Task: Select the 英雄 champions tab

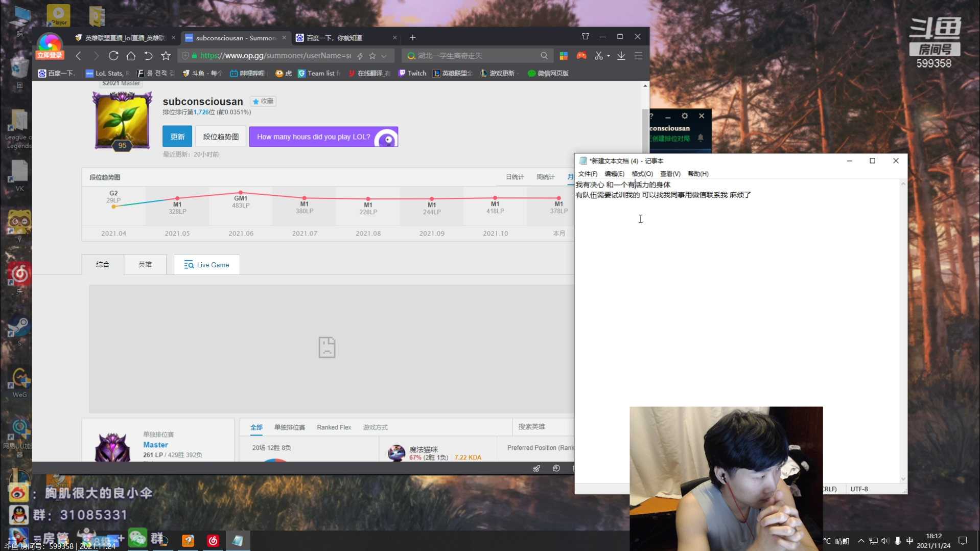Action: tap(145, 264)
